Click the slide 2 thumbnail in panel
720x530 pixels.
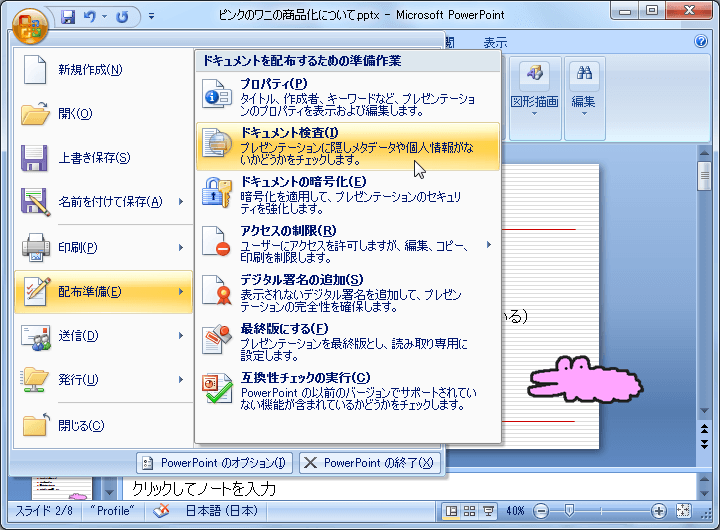tap(62, 488)
